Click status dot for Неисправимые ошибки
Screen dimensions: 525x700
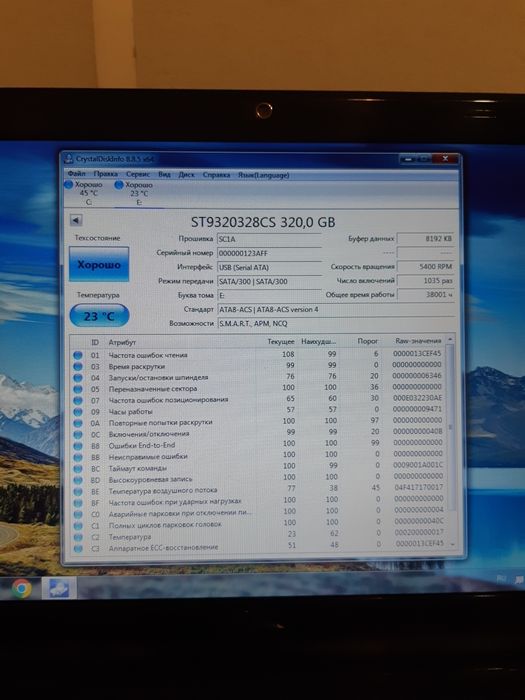(78, 457)
